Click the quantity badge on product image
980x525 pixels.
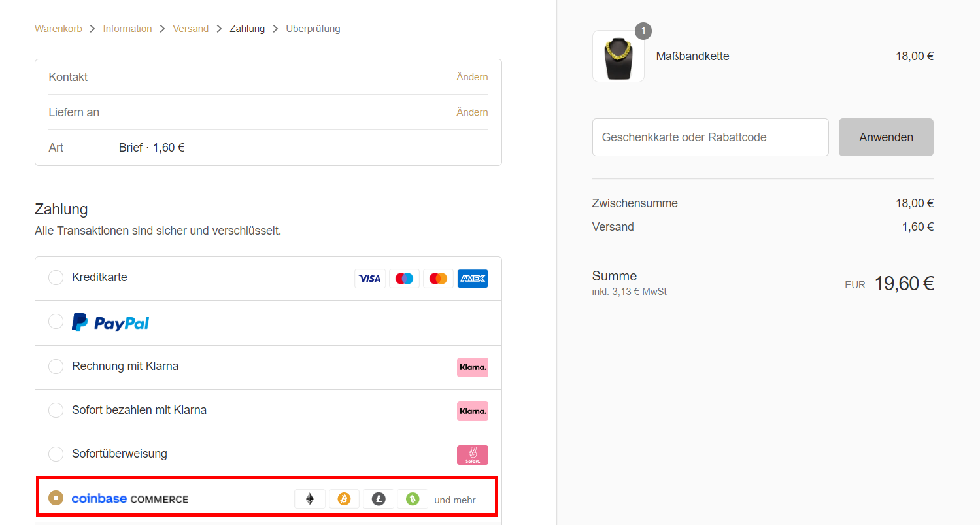[643, 31]
